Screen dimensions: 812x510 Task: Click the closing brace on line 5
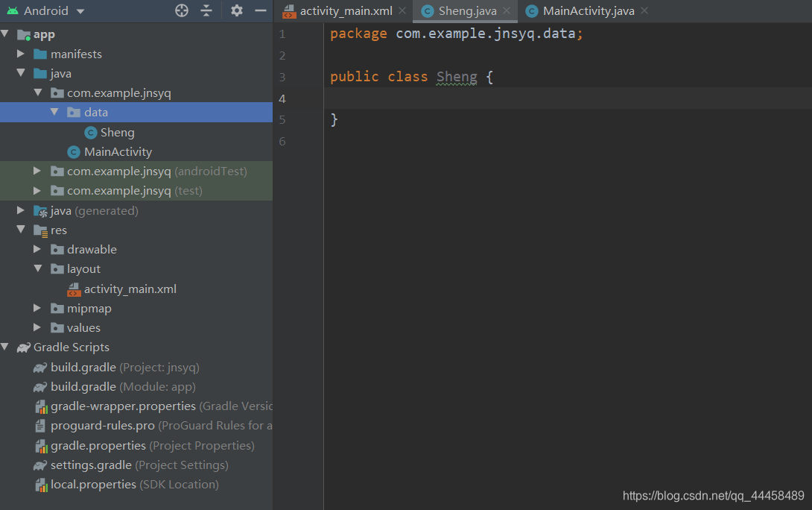click(x=334, y=120)
